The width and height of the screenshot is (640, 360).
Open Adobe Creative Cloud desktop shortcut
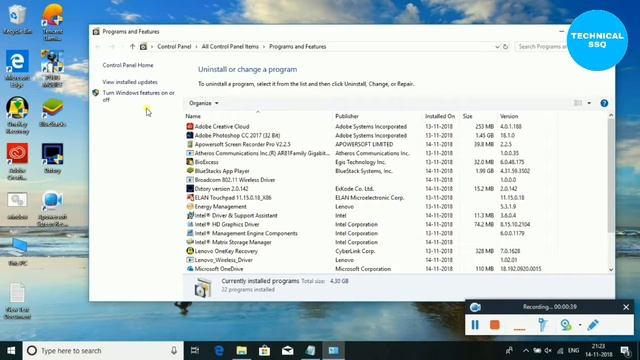tap(17, 161)
